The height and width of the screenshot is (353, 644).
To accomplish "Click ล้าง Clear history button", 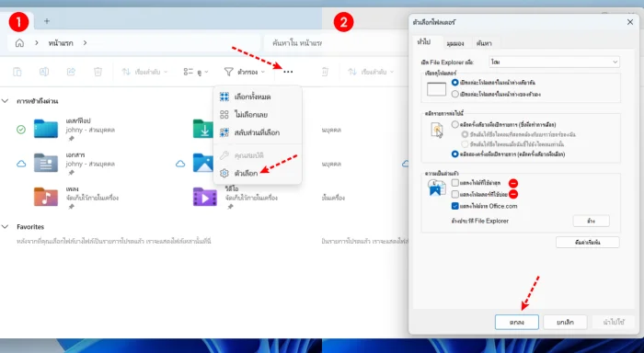I will [591, 221].
